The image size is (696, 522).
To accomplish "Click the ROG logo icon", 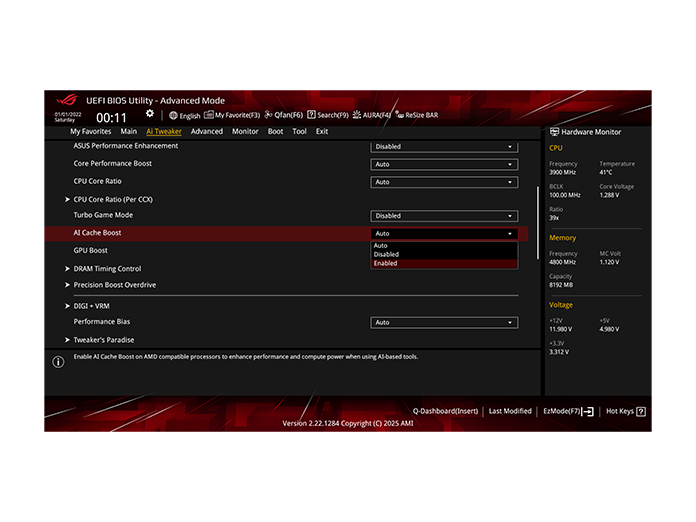I will point(67,100).
